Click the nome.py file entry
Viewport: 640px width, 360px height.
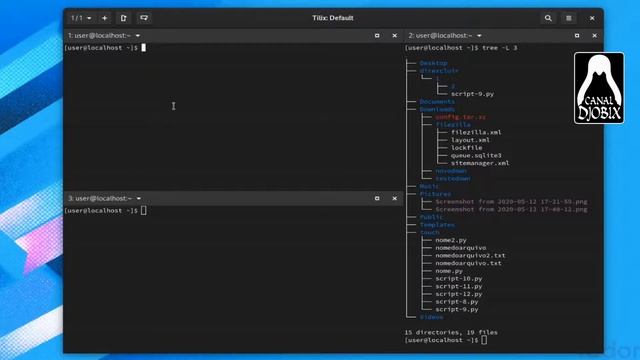pyautogui.click(x=449, y=271)
